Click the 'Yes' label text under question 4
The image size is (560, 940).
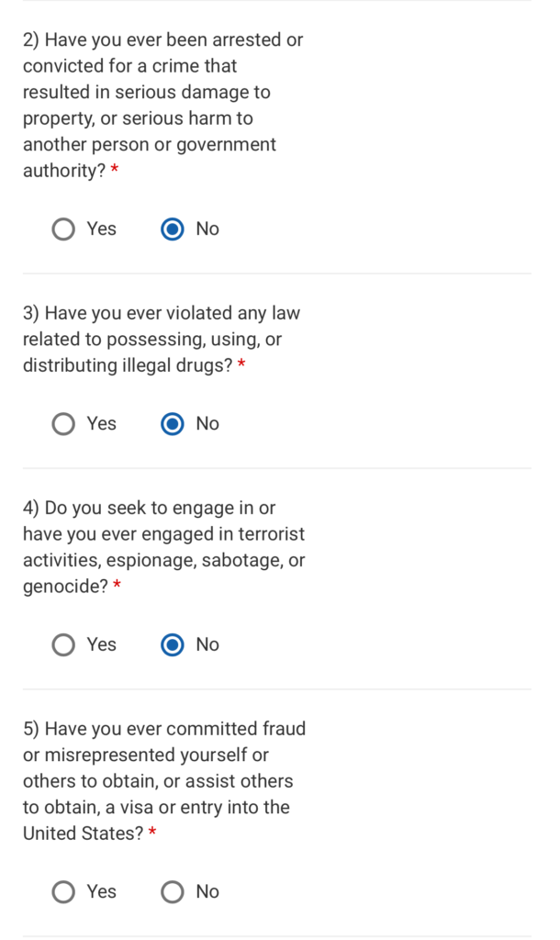pyautogui.click(x=101, y=645)
